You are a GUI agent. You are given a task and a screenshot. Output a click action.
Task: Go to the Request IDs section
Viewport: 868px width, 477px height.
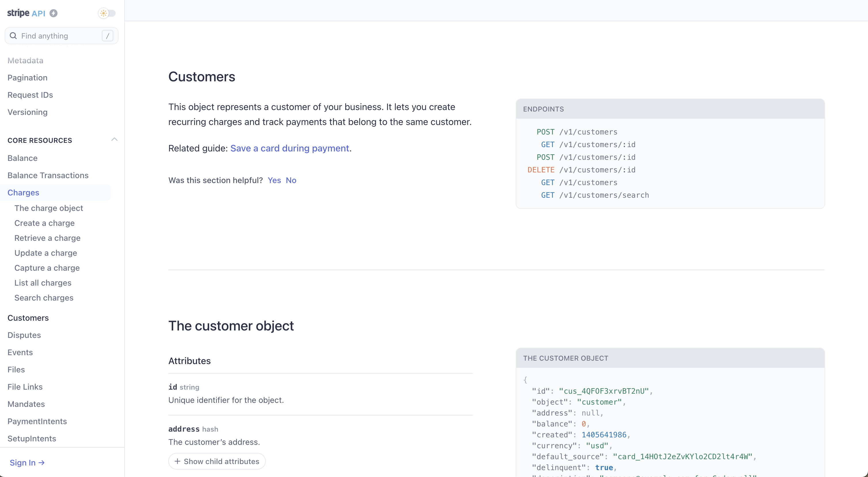(30, 95)
